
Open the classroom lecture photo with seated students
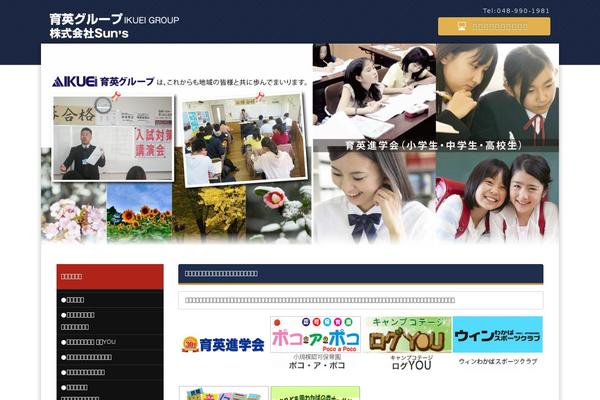point(244,140)
